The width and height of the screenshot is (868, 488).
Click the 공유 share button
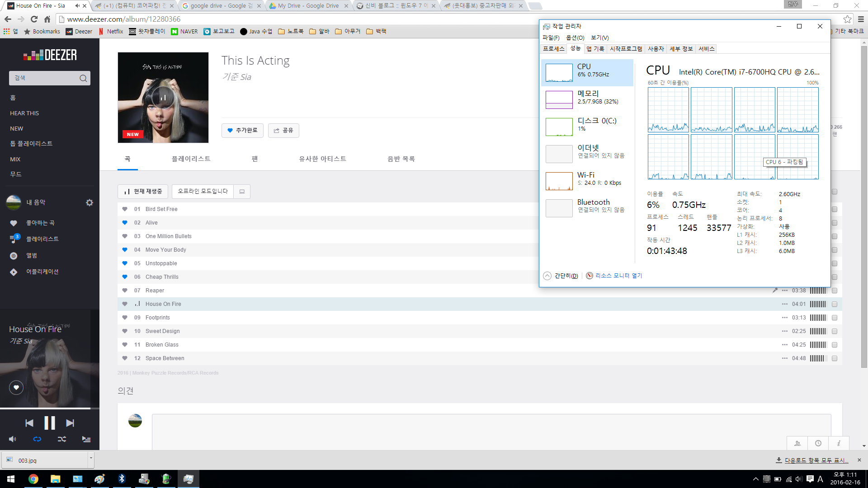pyautogui.click(x=283, y=130)
